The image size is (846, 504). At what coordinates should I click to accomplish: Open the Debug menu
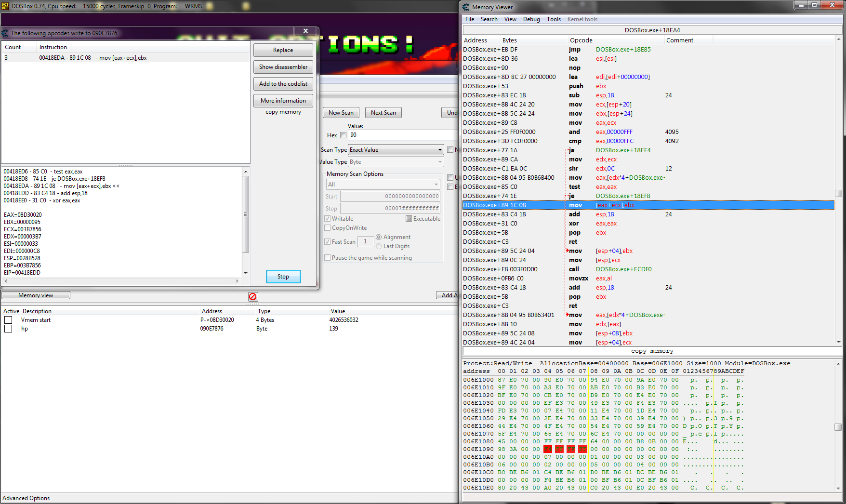(x=531, y=19)
